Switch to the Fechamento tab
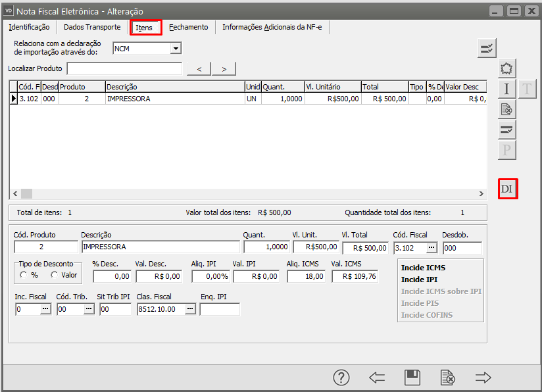 click(188, 27)
